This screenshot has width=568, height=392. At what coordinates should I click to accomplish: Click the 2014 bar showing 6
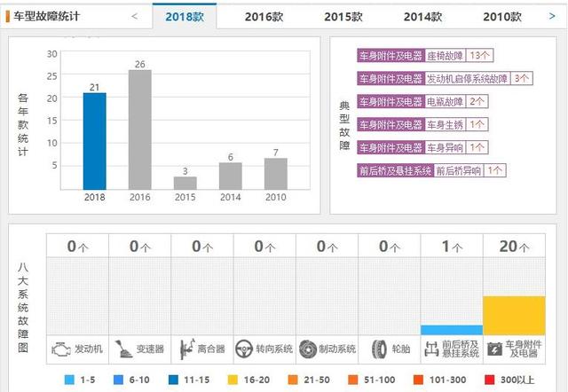click(x=231, y=176)
